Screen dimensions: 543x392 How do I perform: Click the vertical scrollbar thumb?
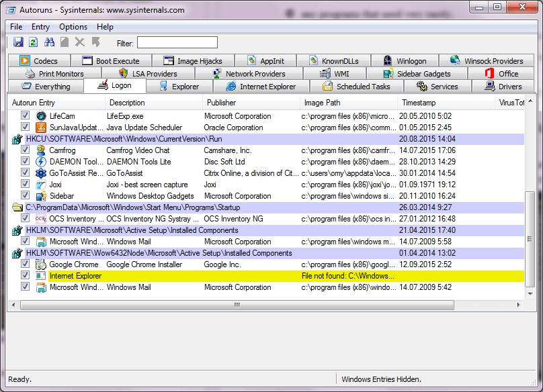coord(530,239)
